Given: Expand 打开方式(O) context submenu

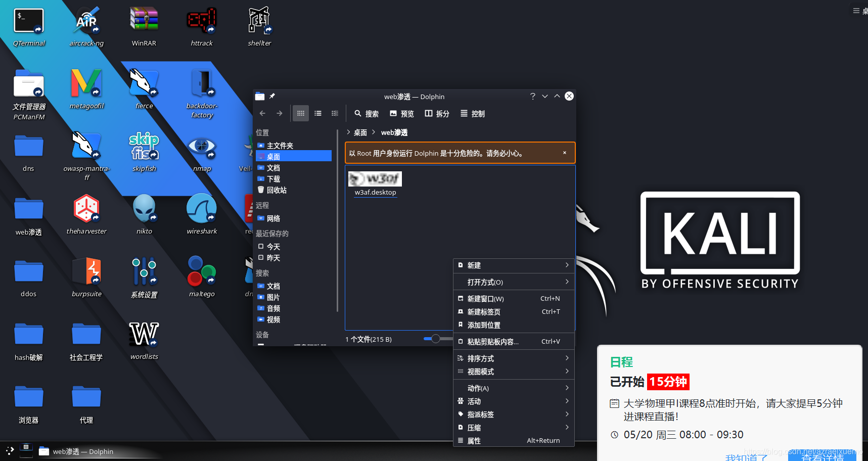Looking at the screenshot, I should coord(514,282).
